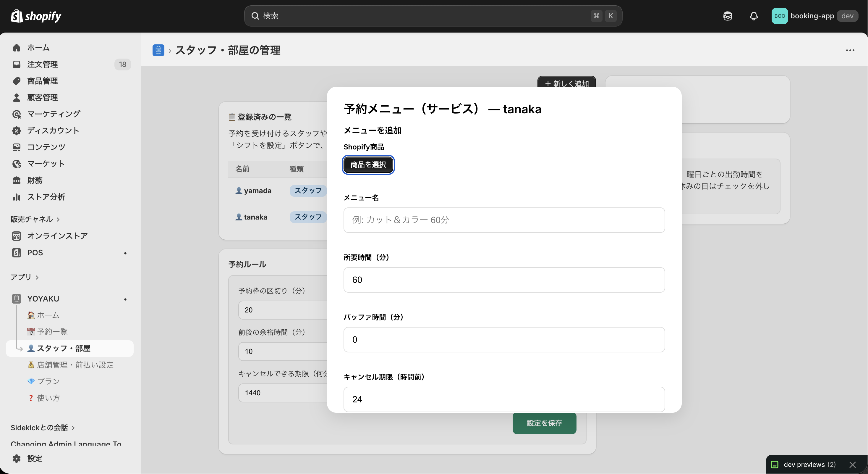Open the Products (商品管理) sidebar item
This screenshot has height=474, width=868.
click(43, 81)
